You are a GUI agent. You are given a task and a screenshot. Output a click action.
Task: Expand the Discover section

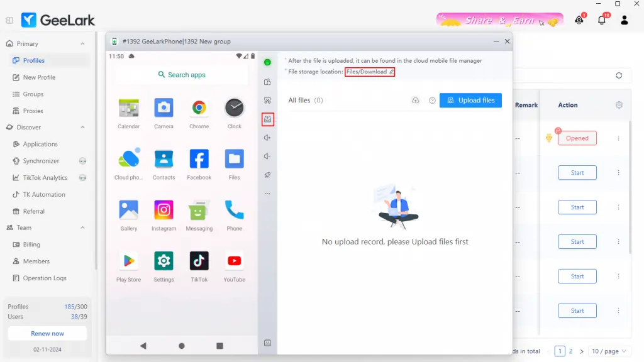(82, 127)
